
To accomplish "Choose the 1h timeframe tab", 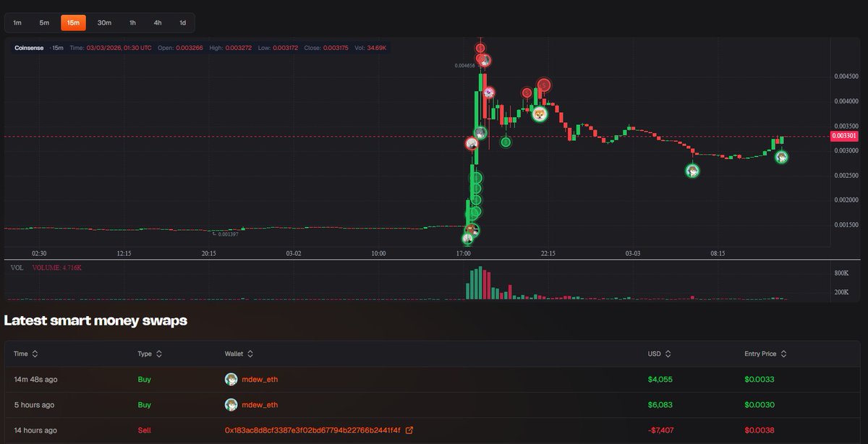I will coord(132,23).
